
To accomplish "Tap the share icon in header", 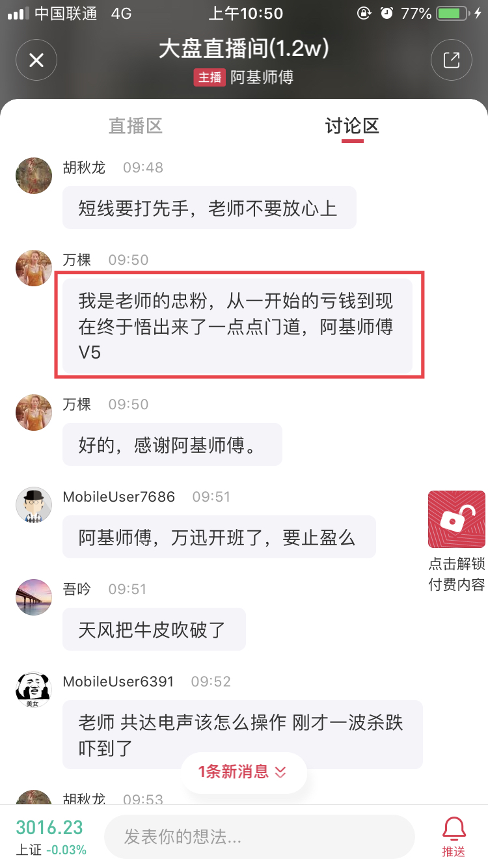I will click(x=451, y=61).
